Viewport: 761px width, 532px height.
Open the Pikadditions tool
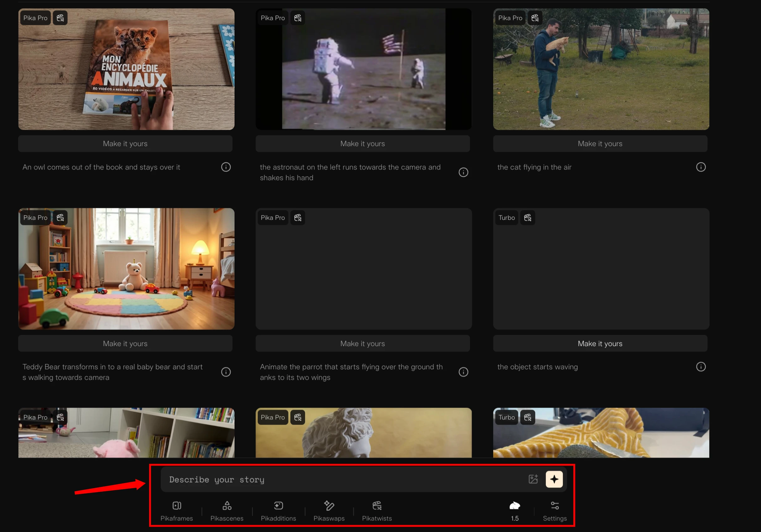click(x=278, y=511)
